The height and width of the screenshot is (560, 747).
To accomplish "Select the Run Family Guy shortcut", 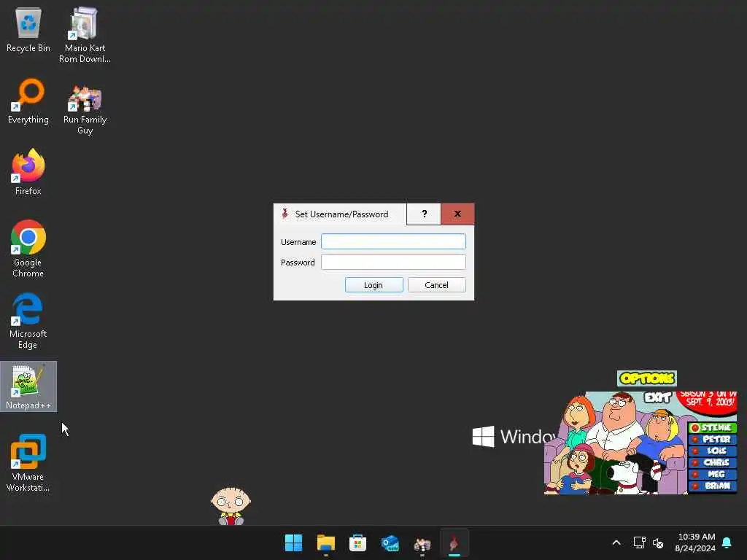I will pyautogui.click(x=85, y=110).
